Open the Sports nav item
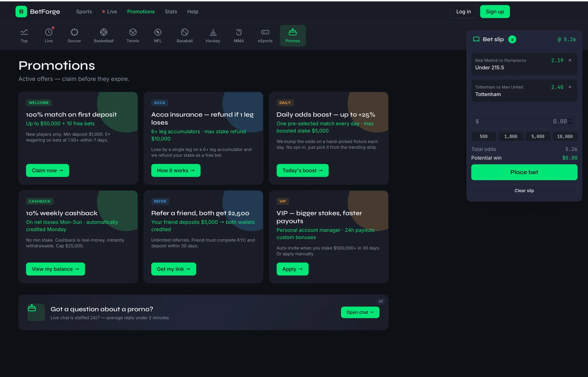Viewport: 588px width, 377px height. click(x=84, y=12)
